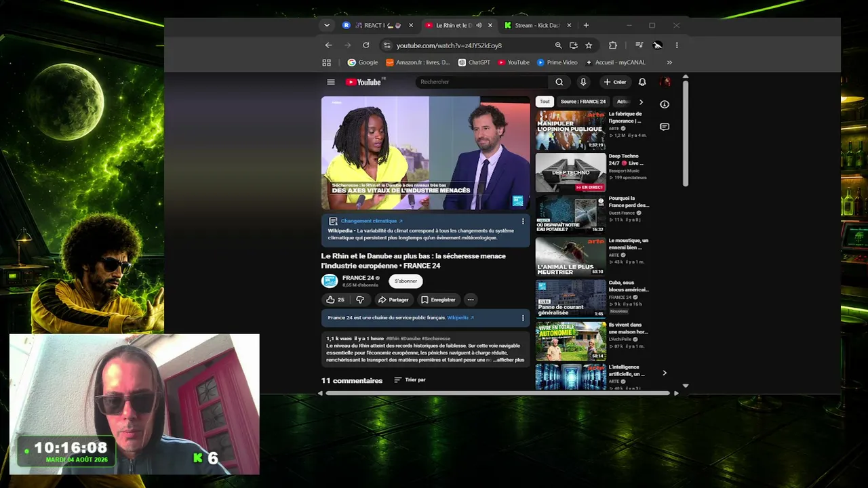Open the Trier par sort menu
Screen dimensions: 868x488
point(410,380)
